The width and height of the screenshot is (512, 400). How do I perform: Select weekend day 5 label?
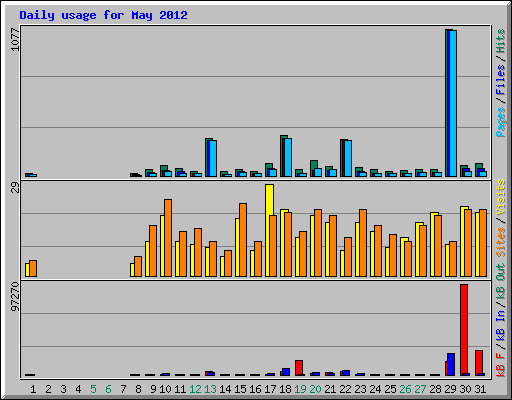point(93,389)
